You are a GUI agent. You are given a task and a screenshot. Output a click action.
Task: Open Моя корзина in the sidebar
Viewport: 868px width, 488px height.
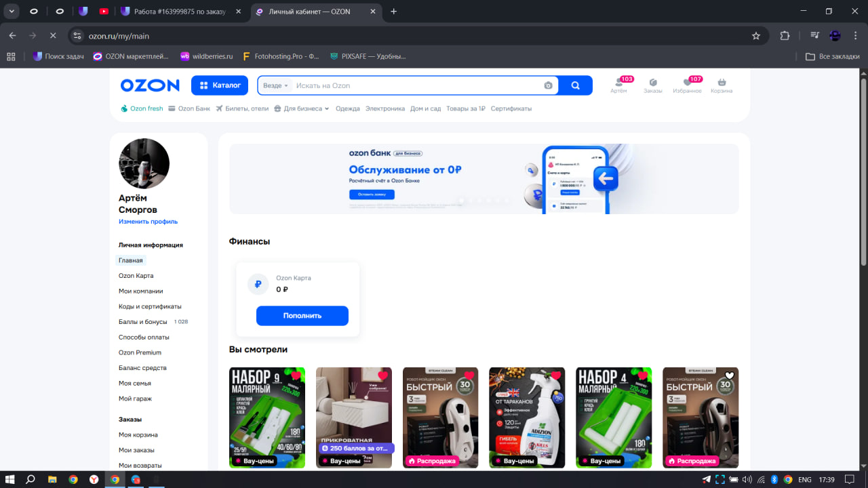pyautogui.click(x=138, y=434)
